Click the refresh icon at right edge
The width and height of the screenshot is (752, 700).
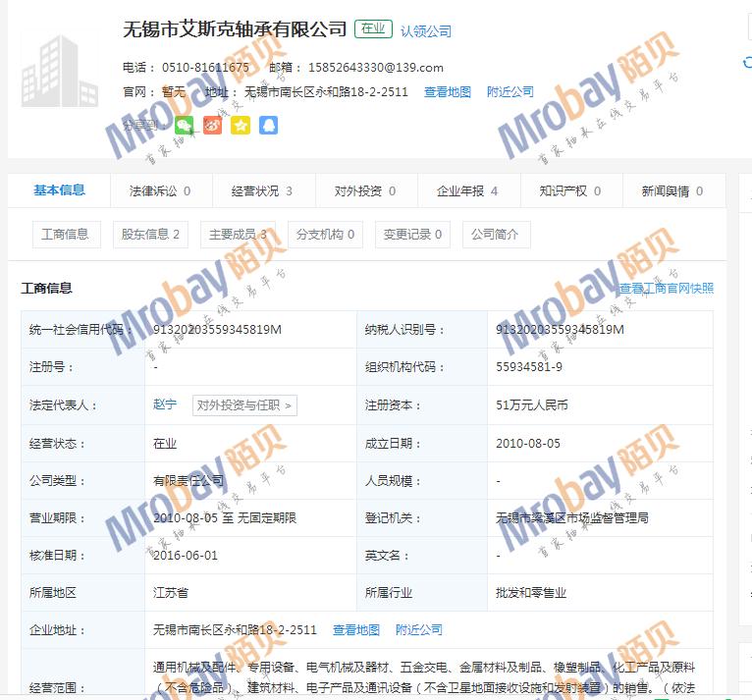click(747, 62)
